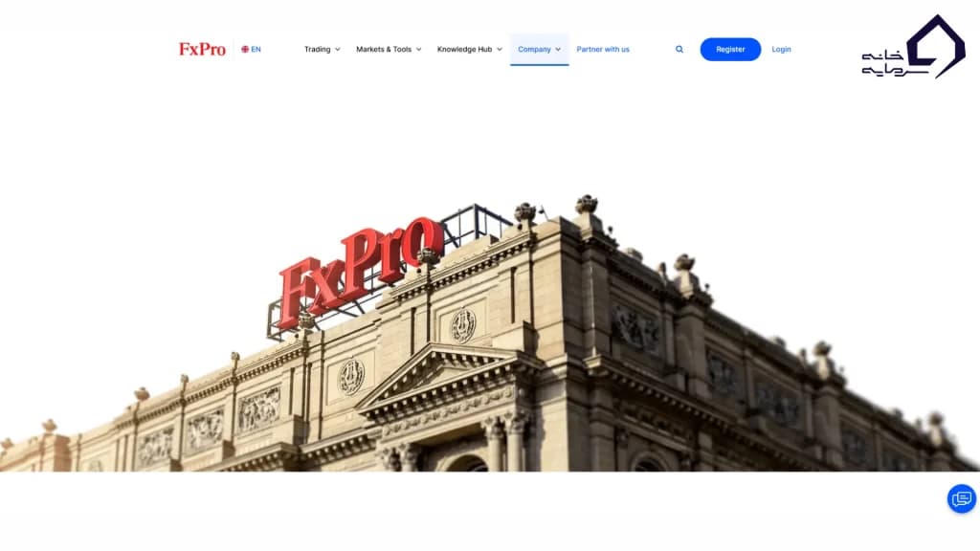Go to Partner with us page
This screenshot has width=980, height=551.
[x=603, y=50]
